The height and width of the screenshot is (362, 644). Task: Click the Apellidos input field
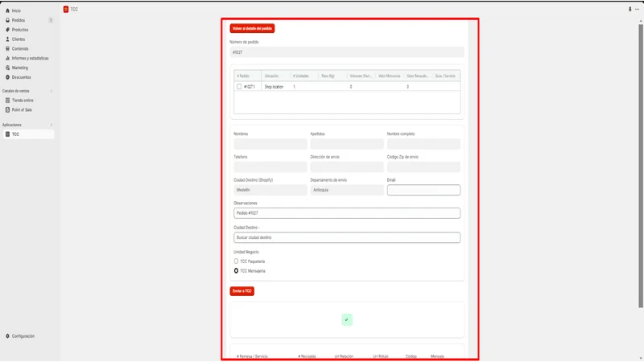(347, 144)
